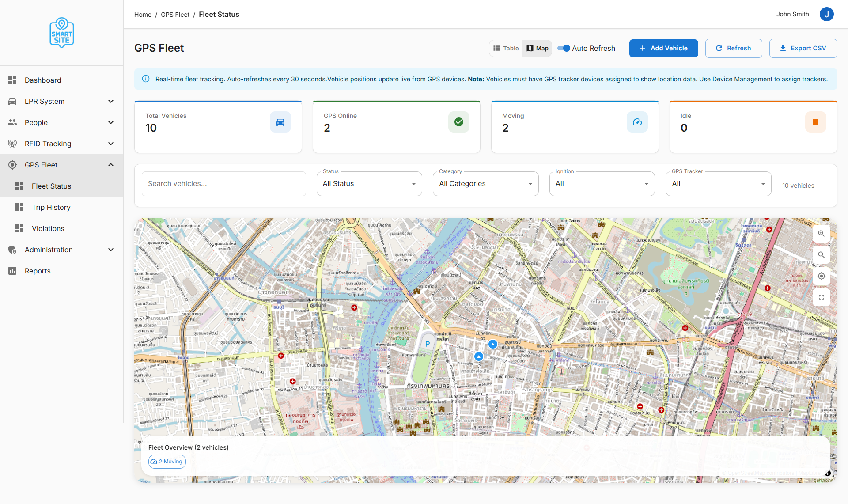Screen dimensions: 848x504
Task: Click Total Vehicles car icon
Action: [280, 122]
